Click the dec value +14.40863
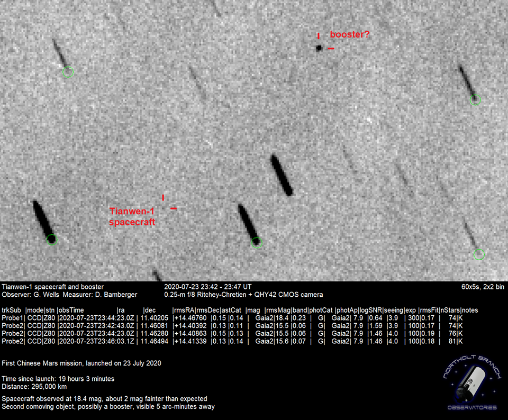The image size is (508, 420). [190, 334]
